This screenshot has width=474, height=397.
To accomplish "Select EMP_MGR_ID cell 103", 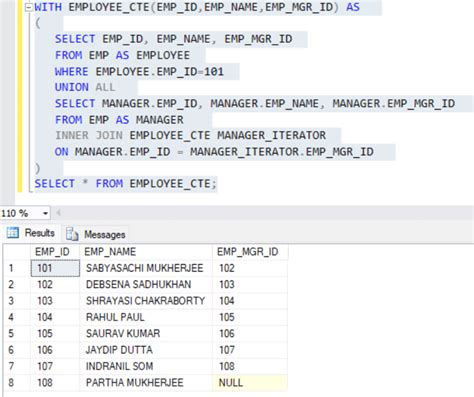I will coord(250,284).
